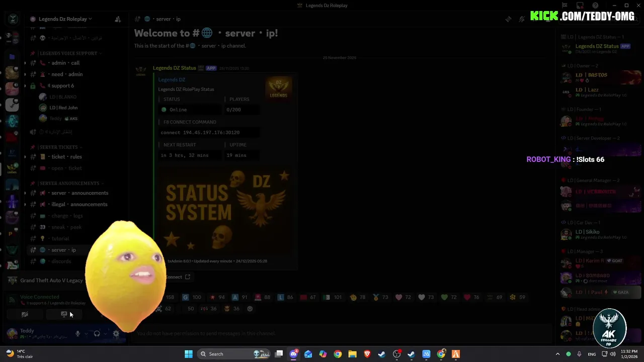Open the user settings gear

(x=116, y=333)
